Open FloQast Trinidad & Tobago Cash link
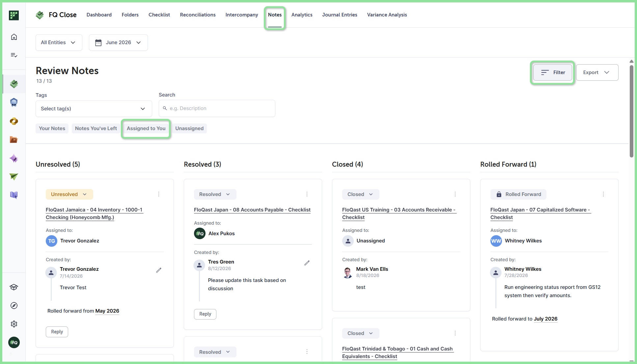This screenshot has width=637, height=364. 398,352
